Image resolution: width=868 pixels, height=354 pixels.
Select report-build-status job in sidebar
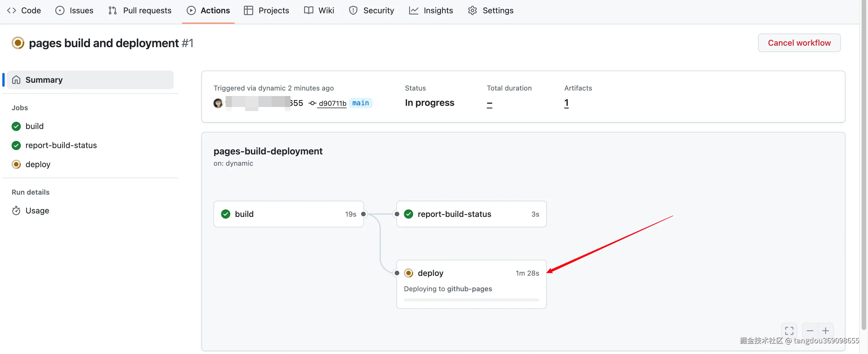tap(61, 145)
